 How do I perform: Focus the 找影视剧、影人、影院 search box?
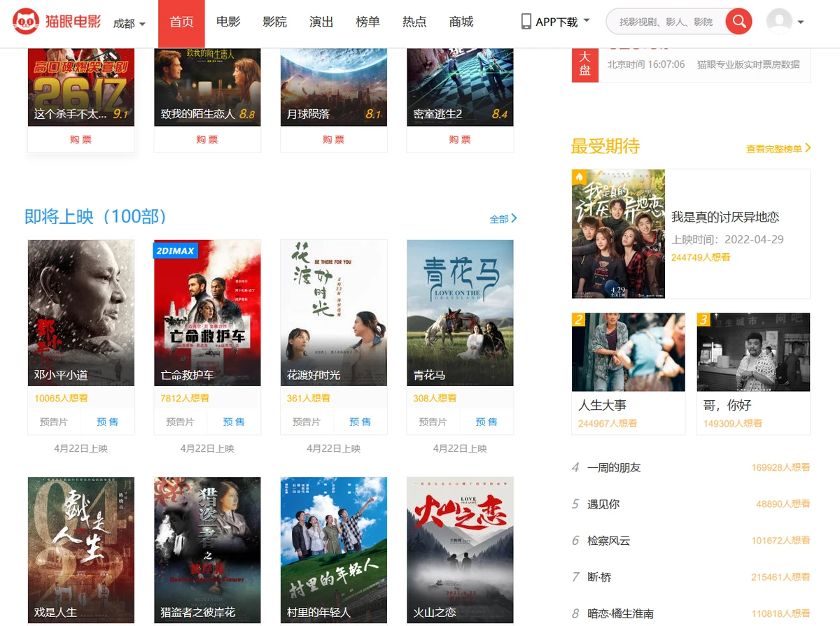[x=666, y=22]
